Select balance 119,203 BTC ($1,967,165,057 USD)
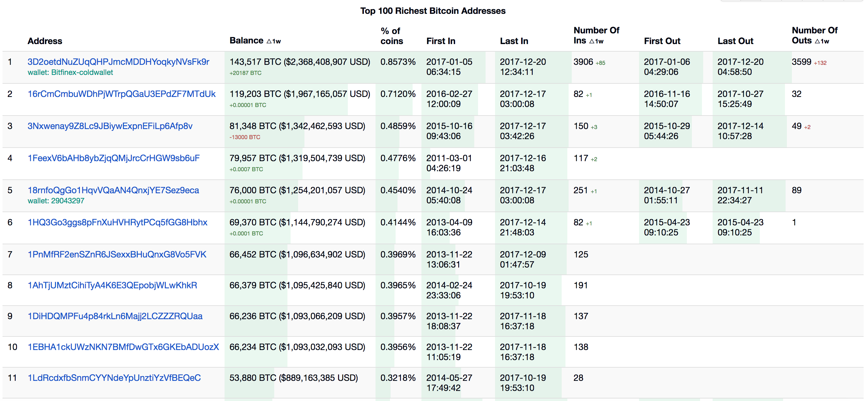The width and height of the screenshot is (868, 401). pyautogui.click(x=299, y=94)
